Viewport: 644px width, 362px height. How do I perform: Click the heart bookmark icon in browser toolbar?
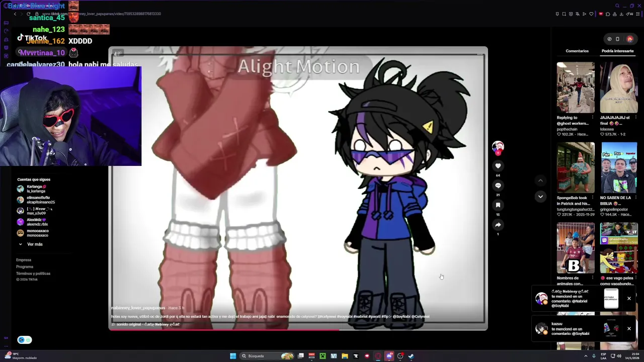pos(591,14)
